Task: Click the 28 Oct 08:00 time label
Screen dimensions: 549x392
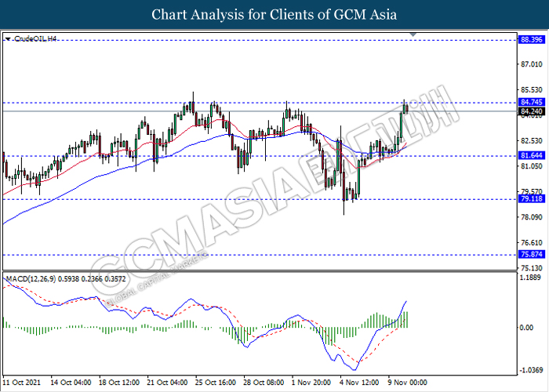Action: click(264, 383)
